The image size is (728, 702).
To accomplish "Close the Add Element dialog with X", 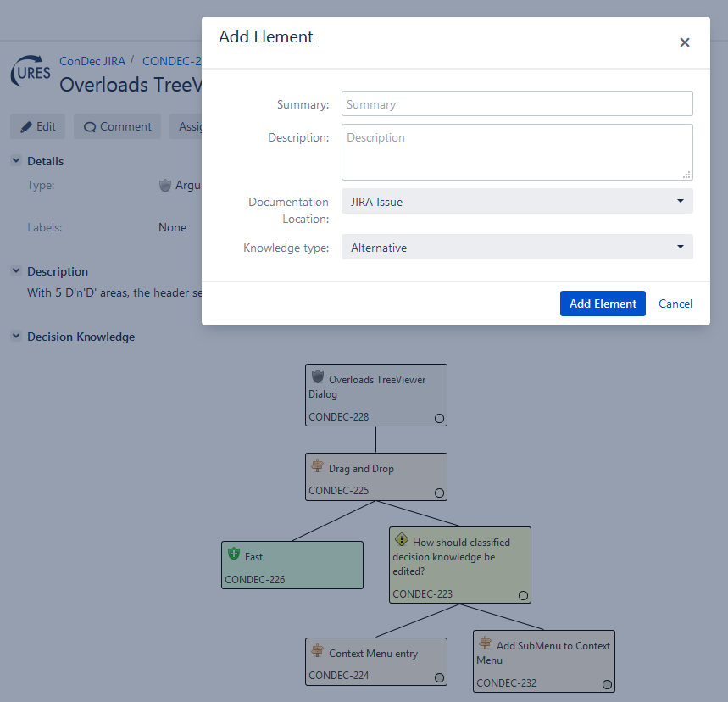I will coord(685,42).
